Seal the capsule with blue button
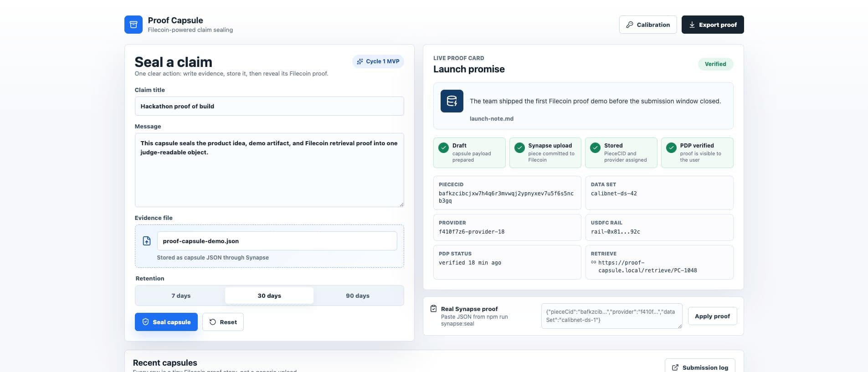 (166, 322)
